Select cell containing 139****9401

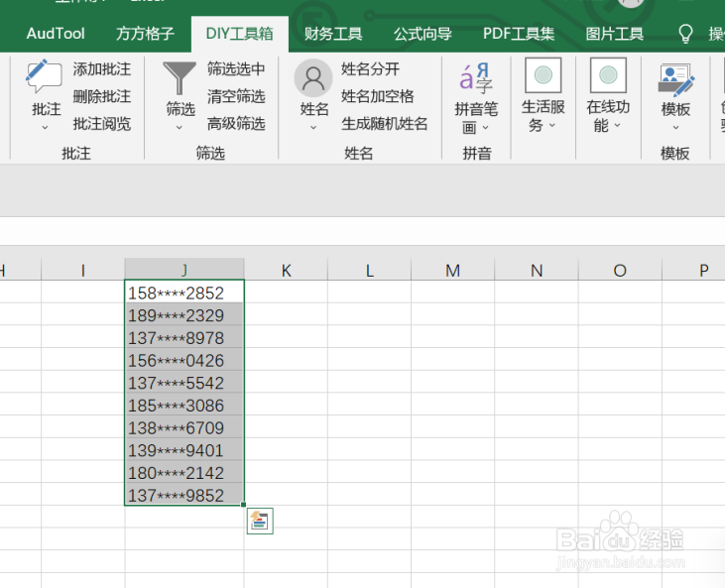point(184,450)
